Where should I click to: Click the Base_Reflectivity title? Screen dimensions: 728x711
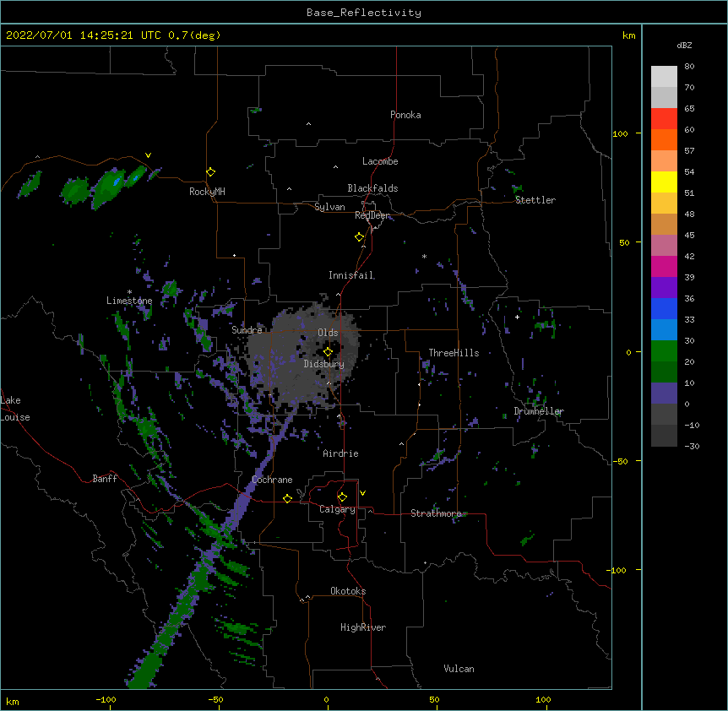(364, 13)
